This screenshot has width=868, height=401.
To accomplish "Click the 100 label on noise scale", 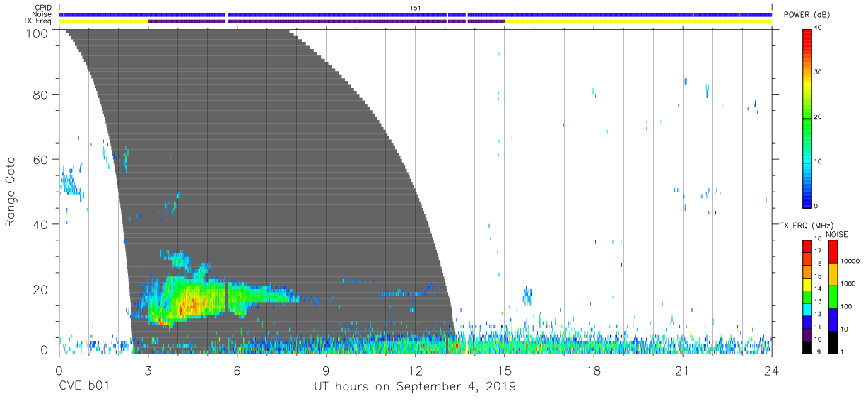I will click(x=846, y=306).
